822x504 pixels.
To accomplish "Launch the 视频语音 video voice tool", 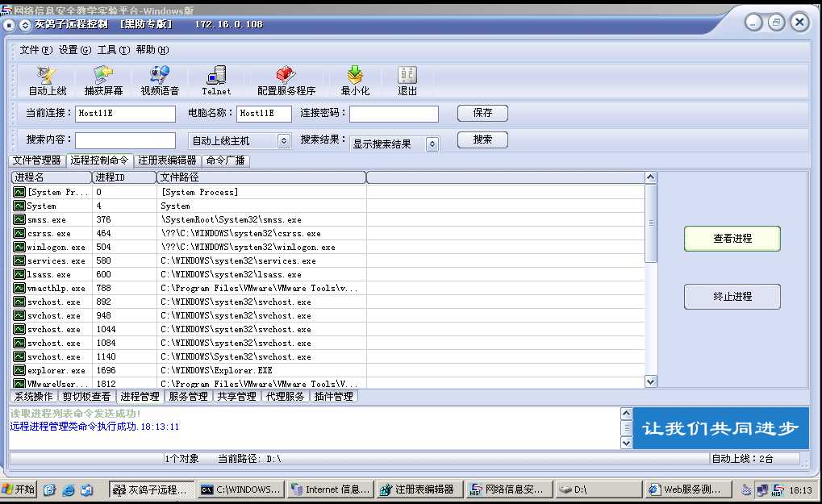I will tap(160, 81).
